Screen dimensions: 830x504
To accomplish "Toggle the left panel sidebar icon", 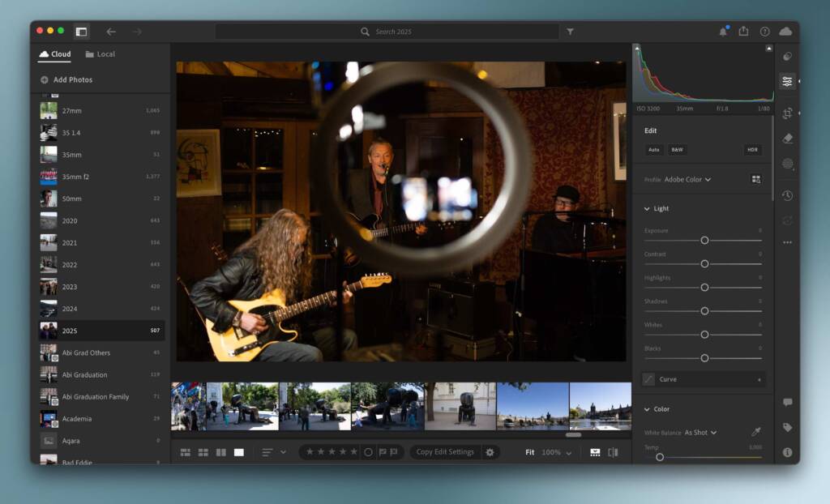I will pyautogui.click(x=81, y=32).
